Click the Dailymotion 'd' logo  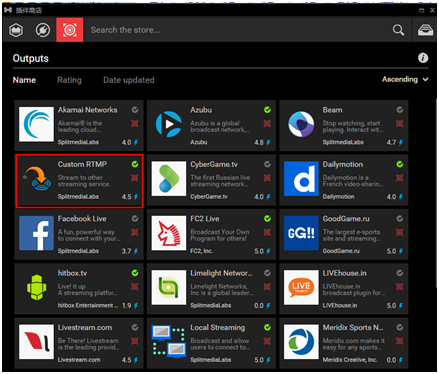click(x=301, y=179)
